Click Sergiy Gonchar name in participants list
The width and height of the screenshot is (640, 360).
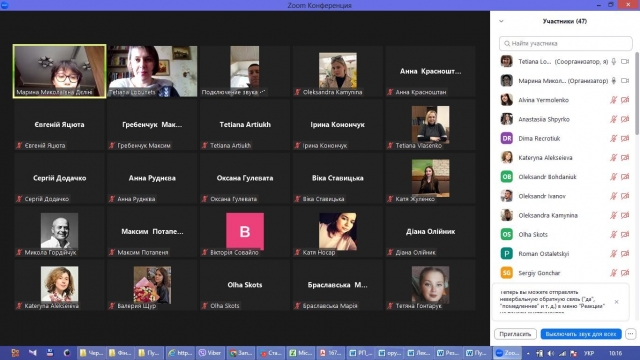click(539, 273)
